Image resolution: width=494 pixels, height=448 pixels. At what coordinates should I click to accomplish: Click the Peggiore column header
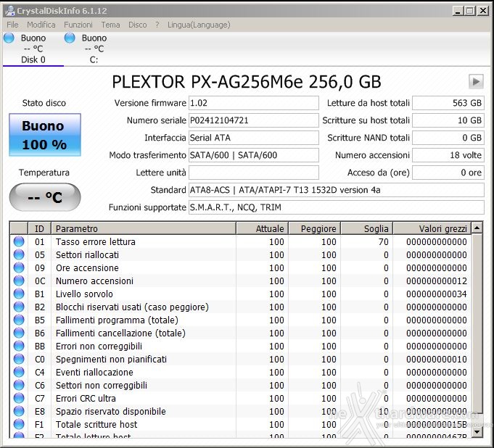[314, 228]
